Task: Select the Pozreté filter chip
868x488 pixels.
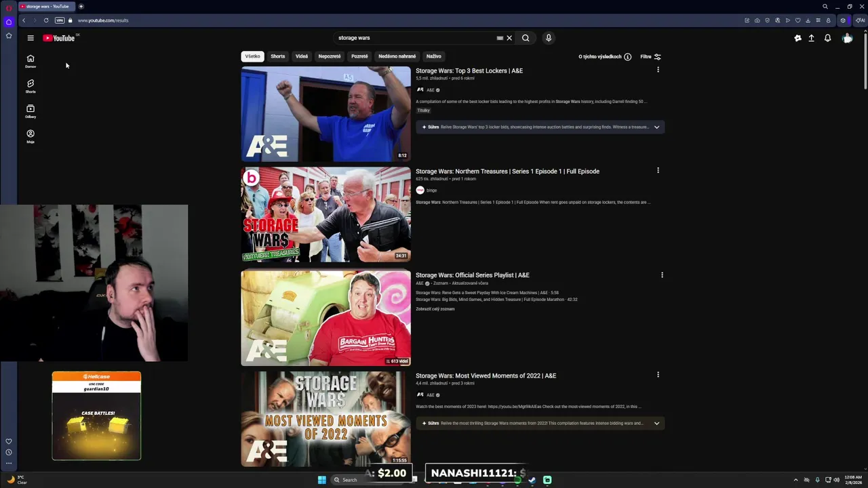Action: point(359,56)
